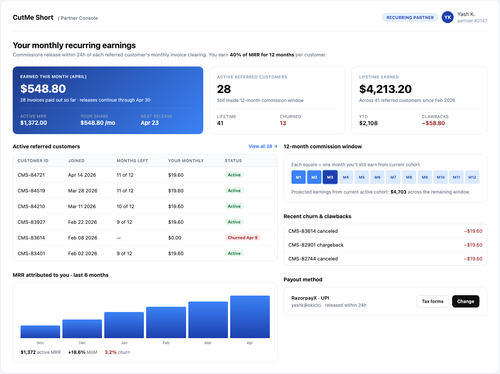This screenshot has height=374, width=500.
Task: Click the 10 of 12 months left cell
Action: (125, 206)
